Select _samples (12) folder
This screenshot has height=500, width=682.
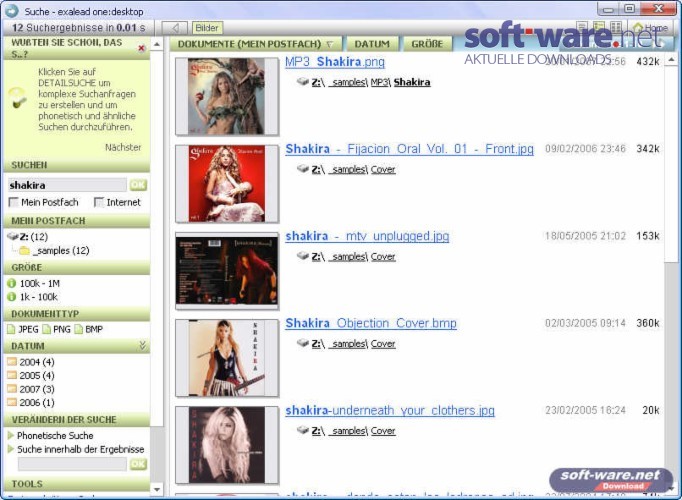54,250
